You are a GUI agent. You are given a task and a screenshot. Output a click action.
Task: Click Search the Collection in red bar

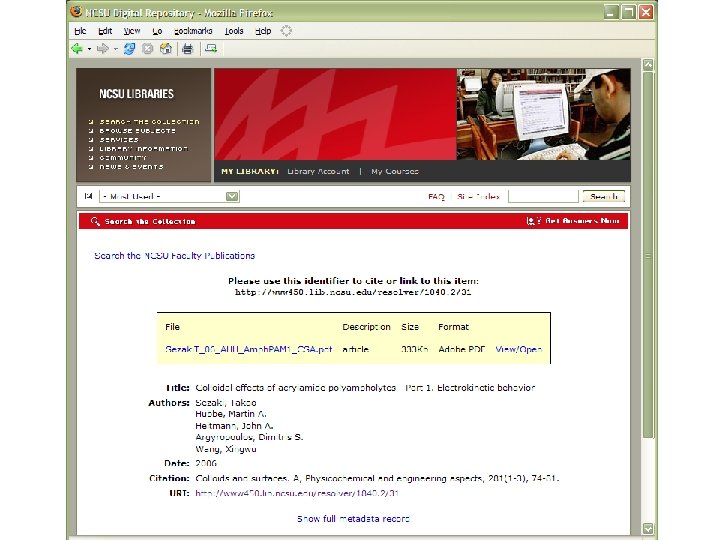click(150, 221)
